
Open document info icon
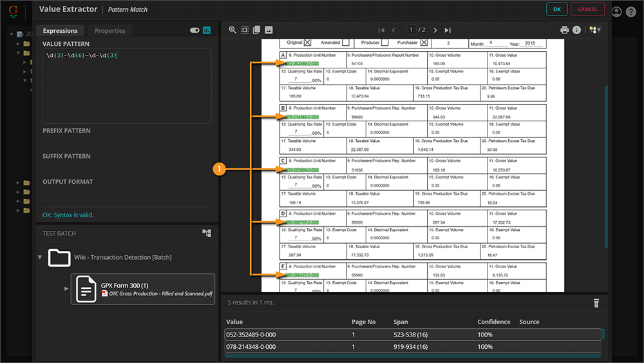pyautogui.click(x=576, y=30)
